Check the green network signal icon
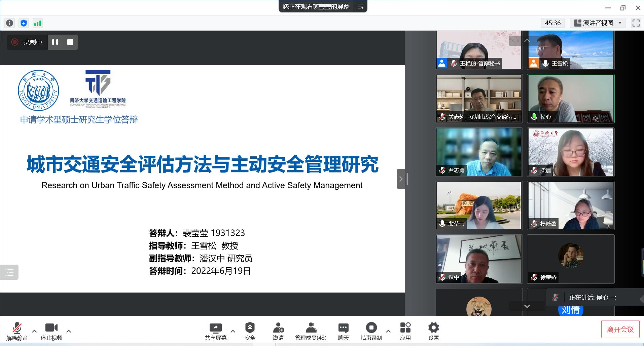 point(37,23)
